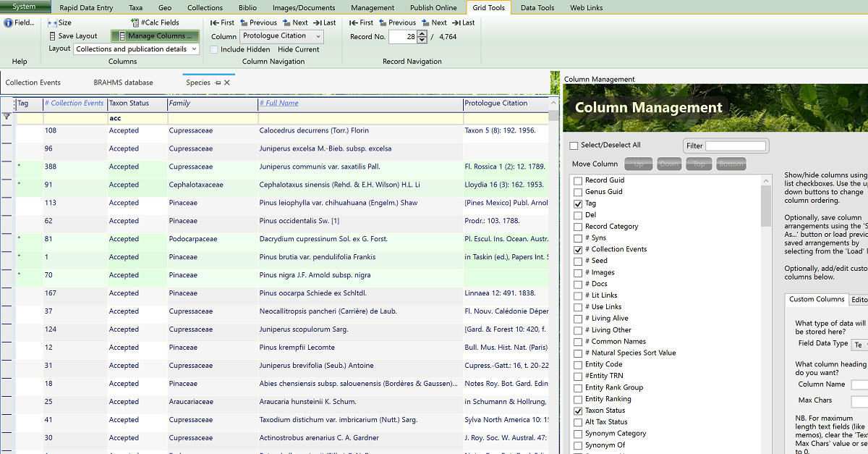Check the Del column checkbox
868x454 pixels.
[578, 215]
